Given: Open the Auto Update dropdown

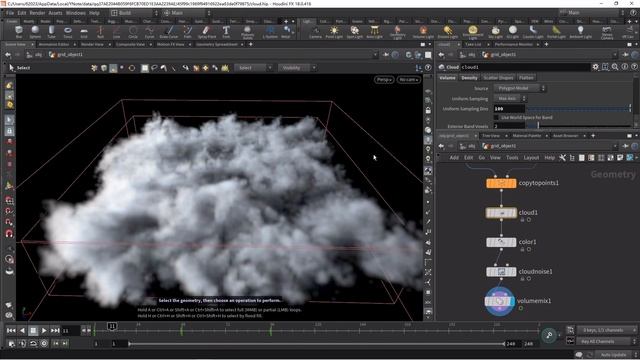Looking at the screenshot, I should pyautogui.click(x=616, y=355).
